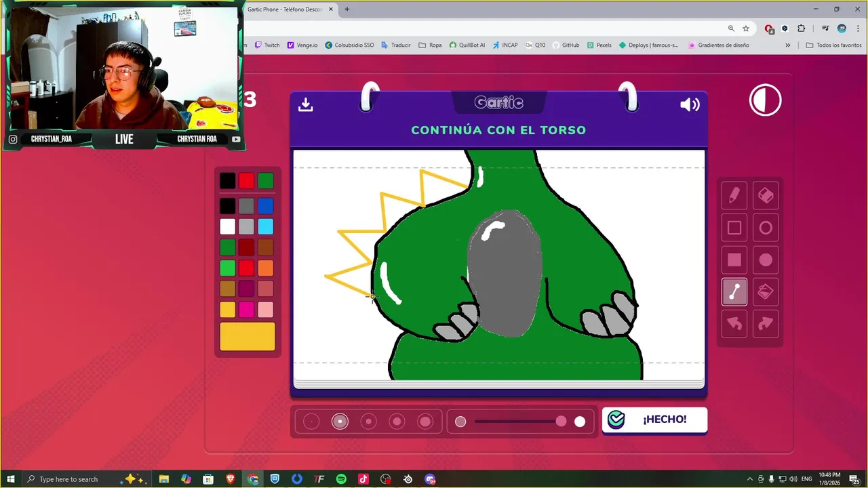The image size is (868, 488).
Task: Select the empty rectangle shape tool
Action: click(734, 228)
